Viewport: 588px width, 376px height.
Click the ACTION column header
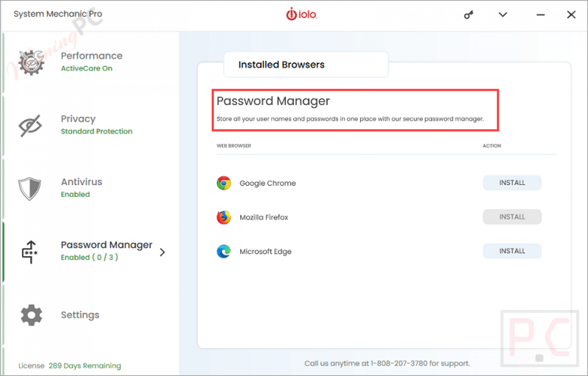point(492,146)
